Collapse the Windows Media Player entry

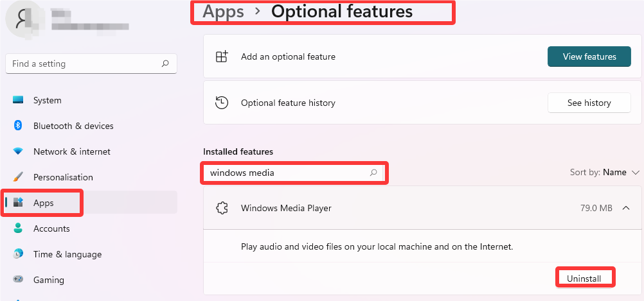point(626,208)
